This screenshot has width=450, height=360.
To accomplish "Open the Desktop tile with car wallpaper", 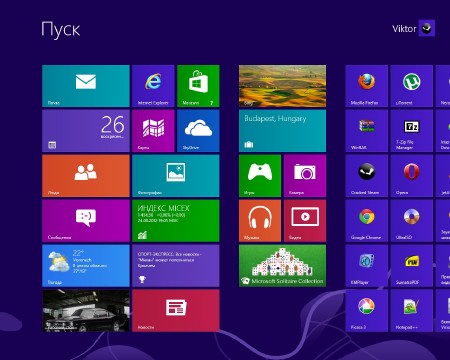I will 86,310.
